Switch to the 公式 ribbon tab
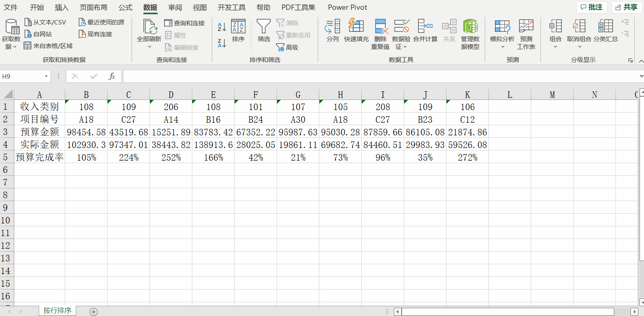644x316 pixels. pos(125,7)
